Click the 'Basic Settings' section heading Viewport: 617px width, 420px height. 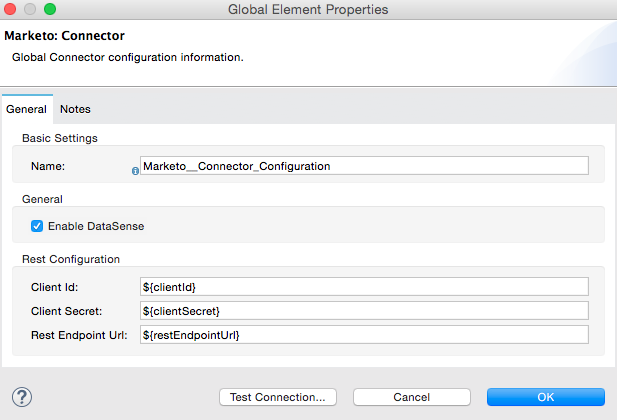(x=60, y=138)
